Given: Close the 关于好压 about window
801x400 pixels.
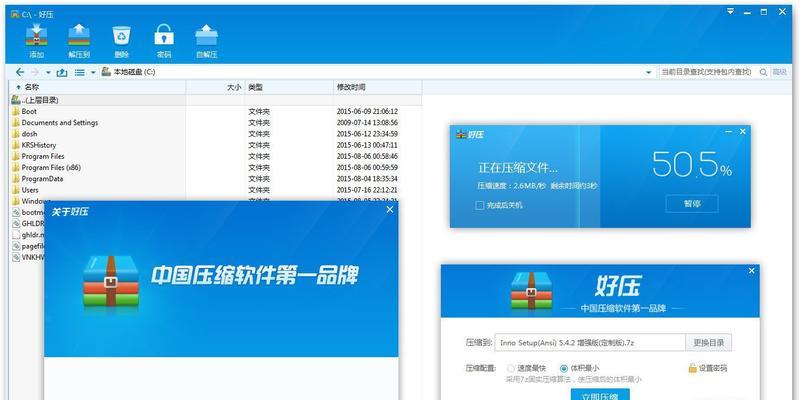Looking at the screenshot, I should point(390,209).
